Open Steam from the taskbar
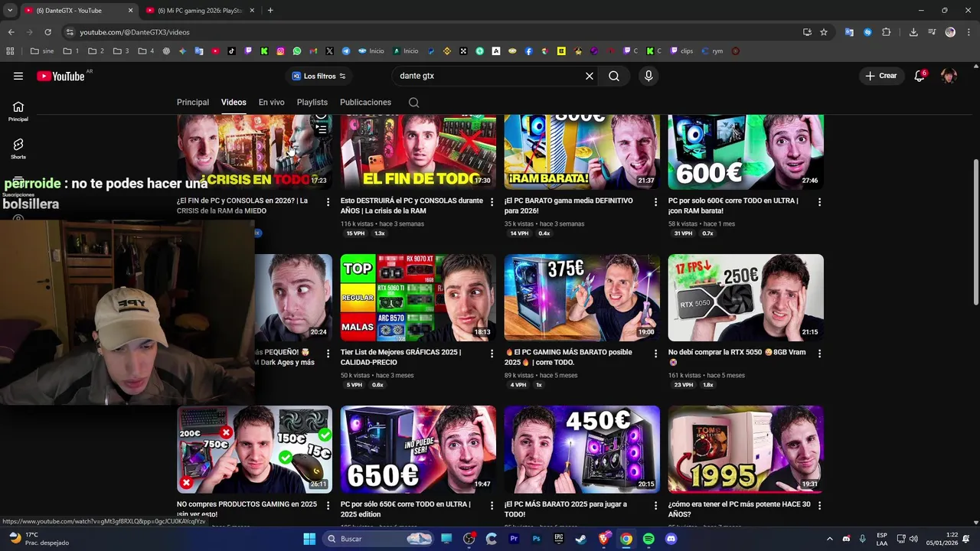The image size is (980, 551). pyautogui.click(x=581, y=539)
